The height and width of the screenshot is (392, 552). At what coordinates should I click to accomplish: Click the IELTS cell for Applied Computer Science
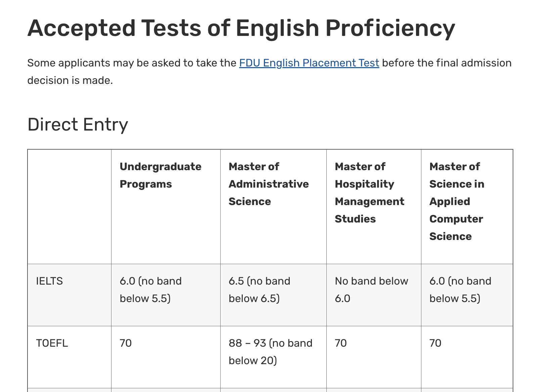[460, 290]
